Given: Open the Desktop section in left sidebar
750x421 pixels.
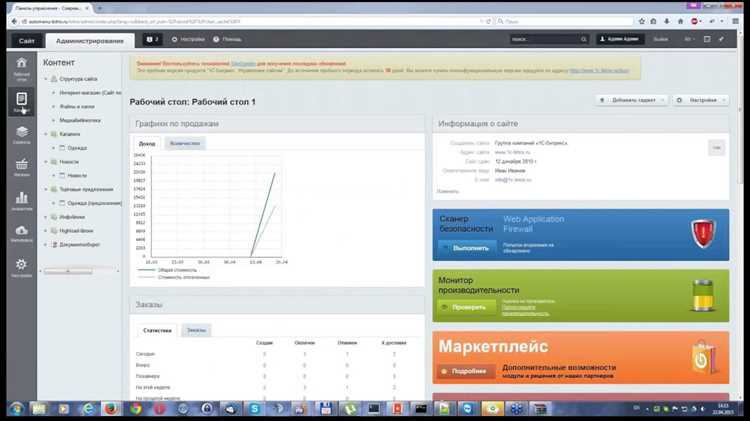Looking at the screenshot, I should [x=22, y=68].
